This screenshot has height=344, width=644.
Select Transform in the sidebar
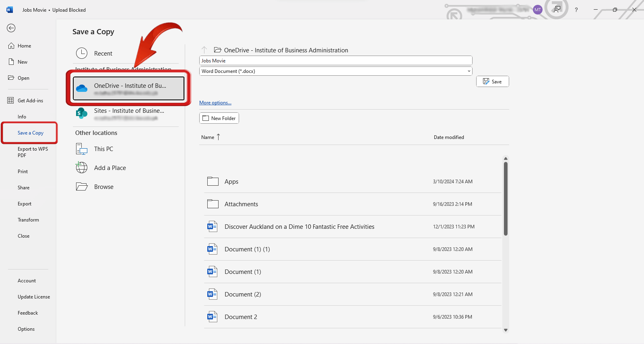click(29, 220)
